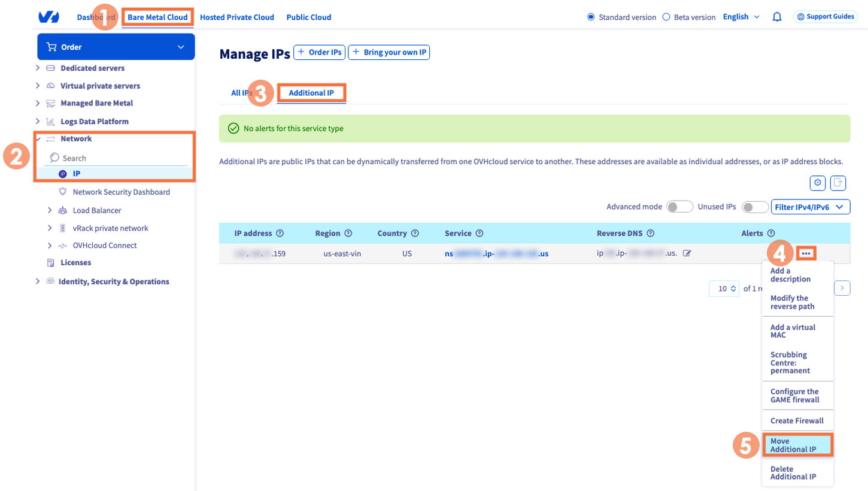The height and width of the screenshot is (491, 868).
Task: Click the export icon above the table
Action: point(839,183)
